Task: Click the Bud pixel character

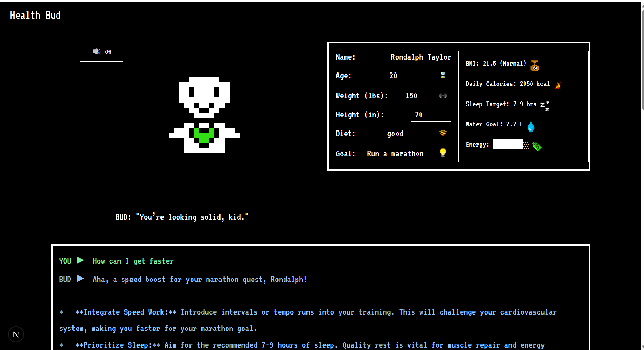Action: [204, 115]
